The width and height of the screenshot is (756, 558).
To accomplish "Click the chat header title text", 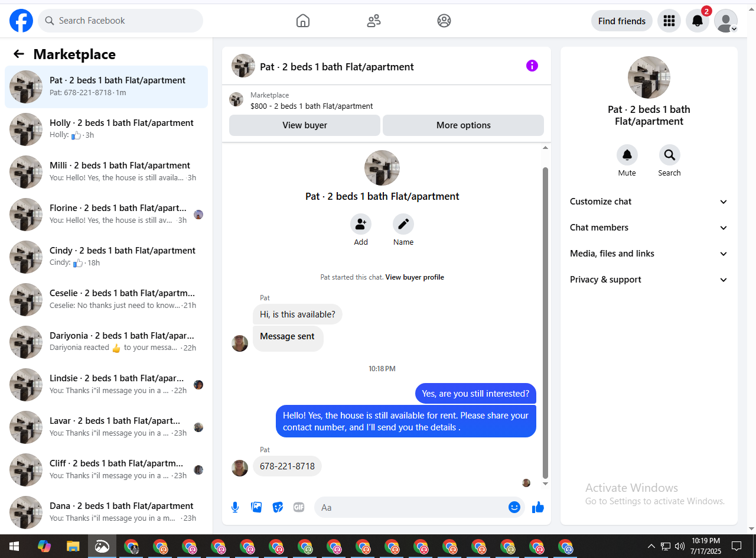I will [337, 67].
